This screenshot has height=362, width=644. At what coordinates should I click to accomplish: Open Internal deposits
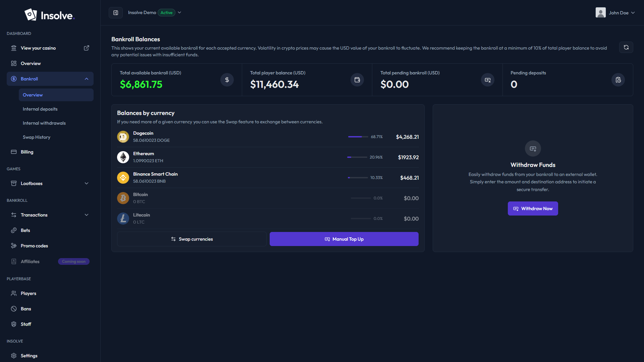[56, 109]
